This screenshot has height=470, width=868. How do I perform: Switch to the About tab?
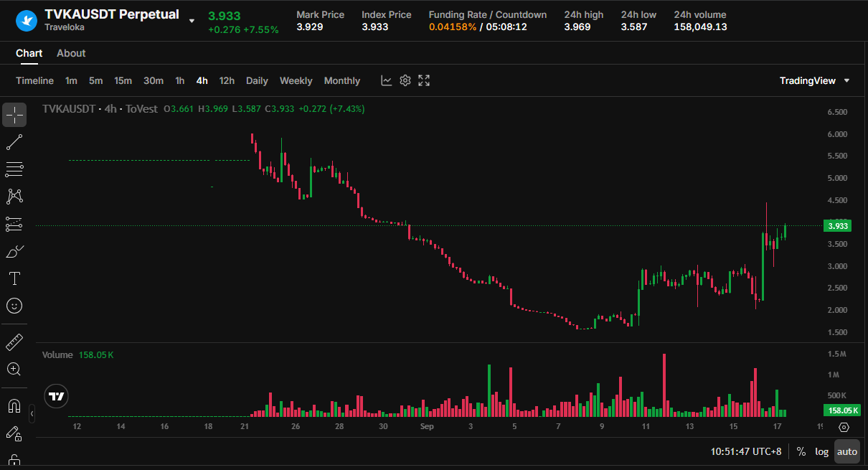click(x=71, y=53)
